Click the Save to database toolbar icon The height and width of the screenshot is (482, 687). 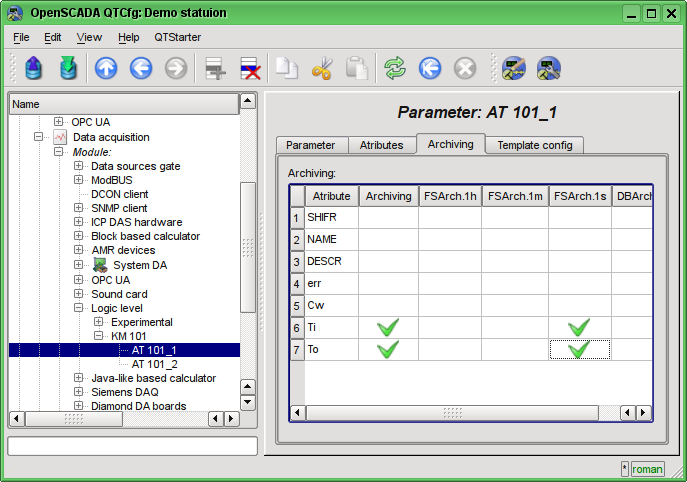[68, 68]
